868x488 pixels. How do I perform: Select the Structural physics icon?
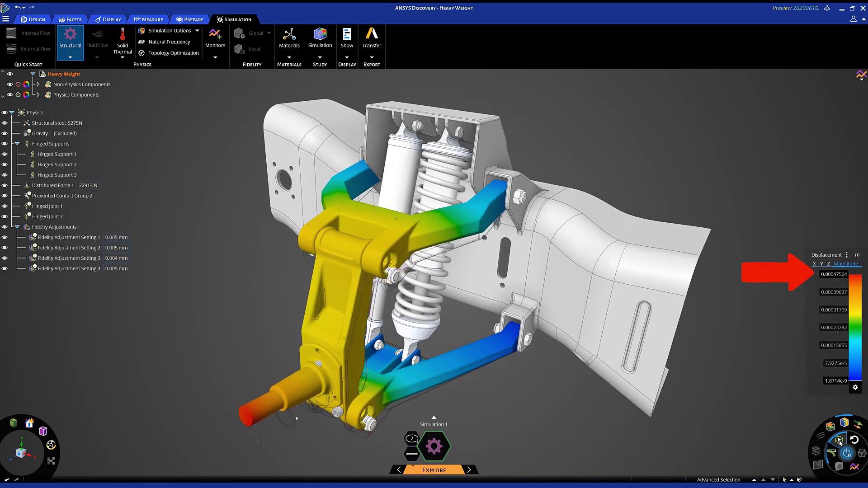pos(70,34)
